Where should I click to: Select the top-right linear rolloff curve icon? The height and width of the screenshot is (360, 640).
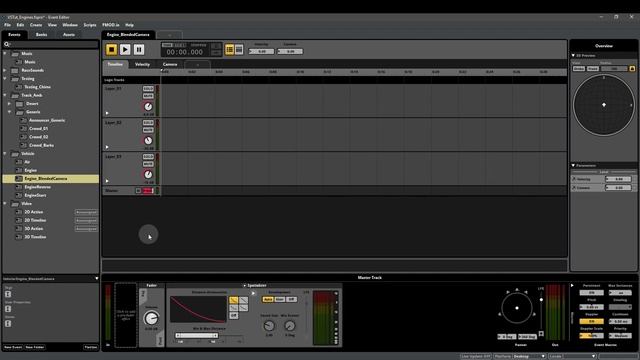click(243, 300)
